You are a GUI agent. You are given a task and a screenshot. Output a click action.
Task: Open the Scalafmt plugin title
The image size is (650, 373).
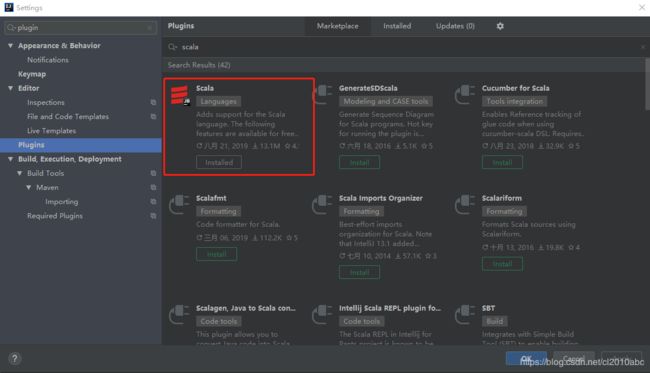[x=211, y=198]
